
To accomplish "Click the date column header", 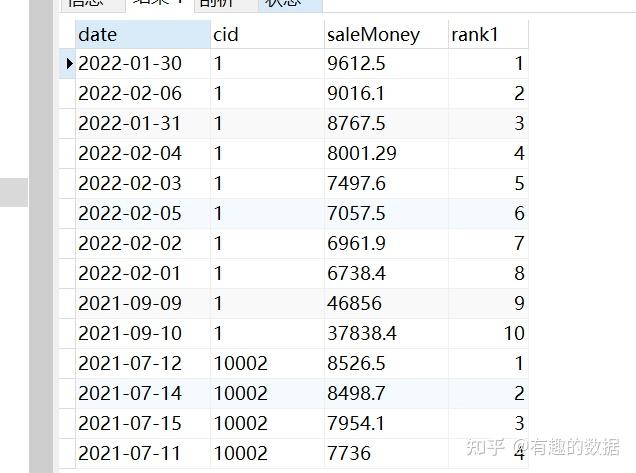I will pos(143,34).
